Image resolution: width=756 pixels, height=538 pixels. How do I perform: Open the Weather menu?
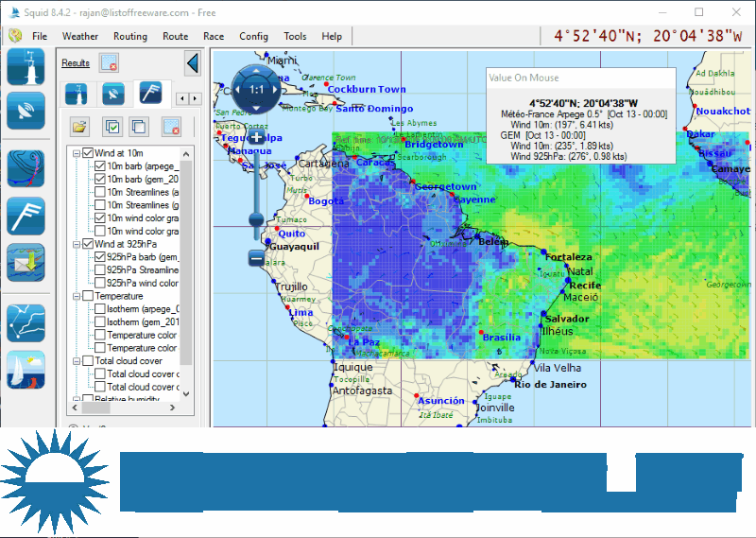click(x=79, y=36)
